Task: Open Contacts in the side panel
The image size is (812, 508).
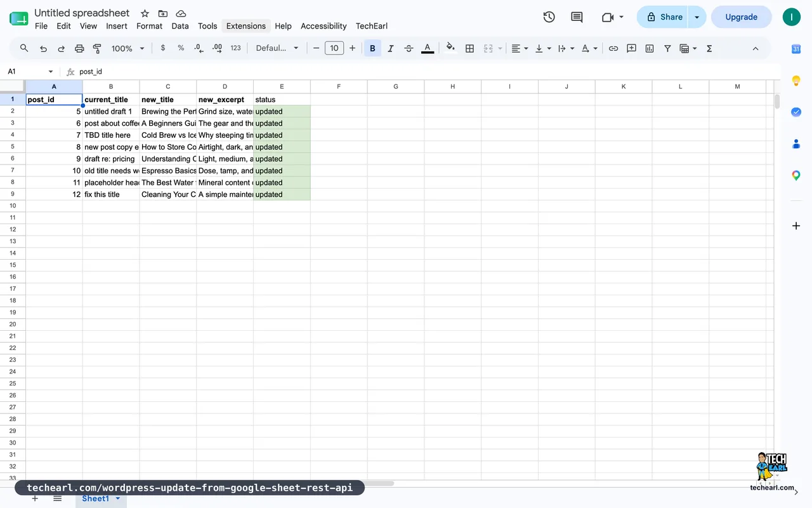Action: [796, 144]
